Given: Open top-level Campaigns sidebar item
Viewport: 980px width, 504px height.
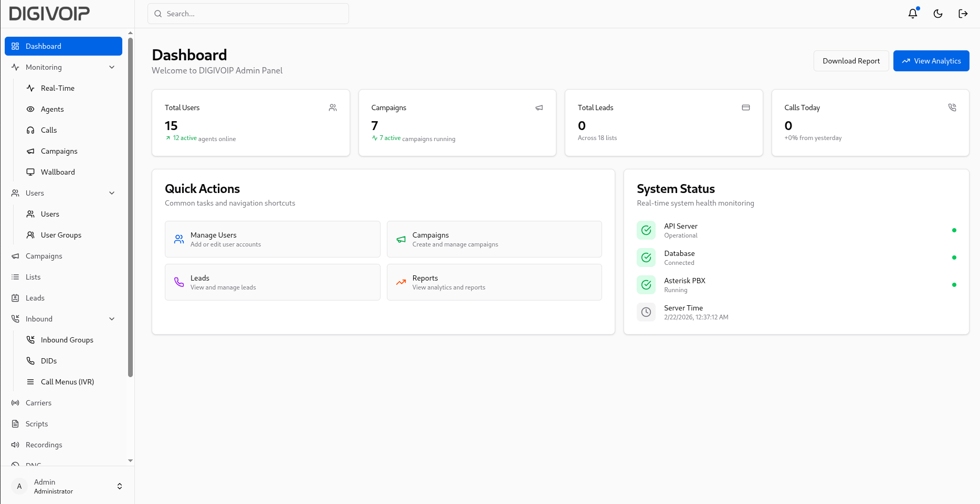Looking at the screenshot, I should 64,256.
